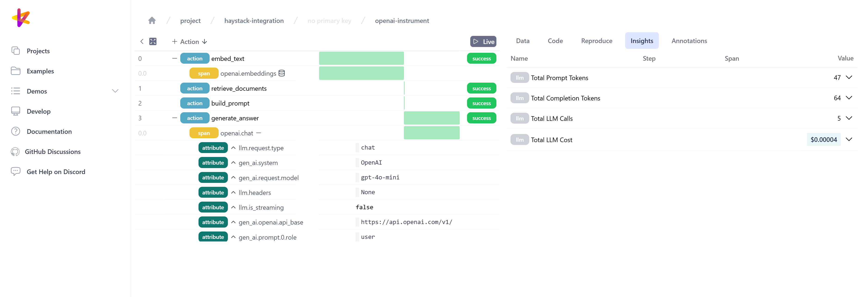
Task: Expand the Demos section in the sidebar
Action: (x=115, y=91)
